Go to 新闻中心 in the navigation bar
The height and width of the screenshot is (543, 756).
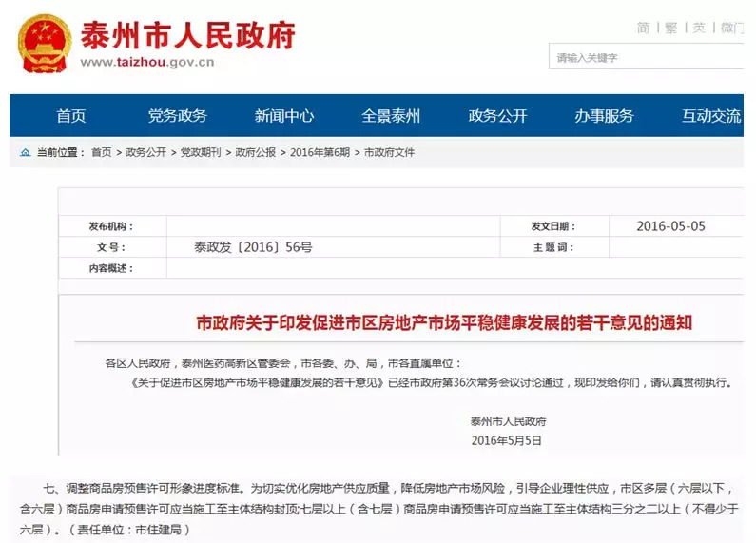[x=284, y=116]
